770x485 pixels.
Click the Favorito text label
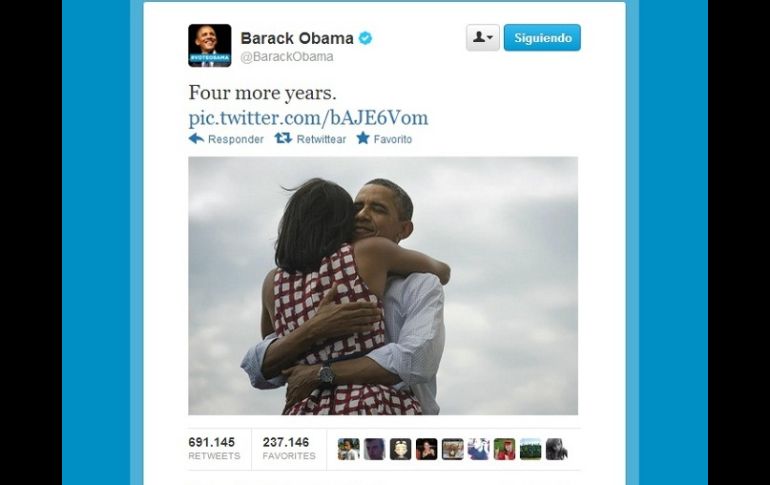[x=393, y=139]
